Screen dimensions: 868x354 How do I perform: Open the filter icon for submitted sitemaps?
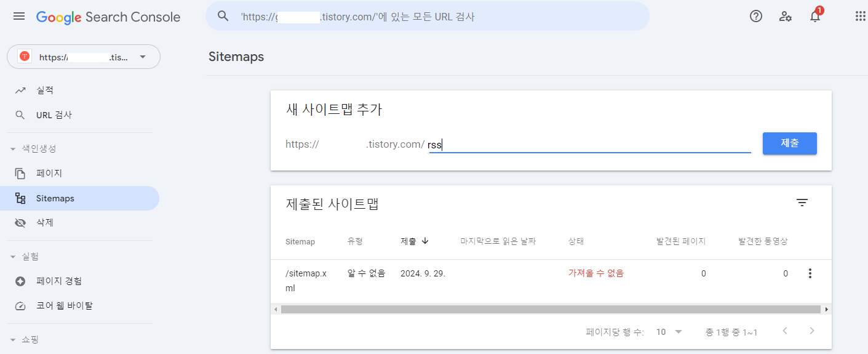pyautogui.click(x=802, y=203)
